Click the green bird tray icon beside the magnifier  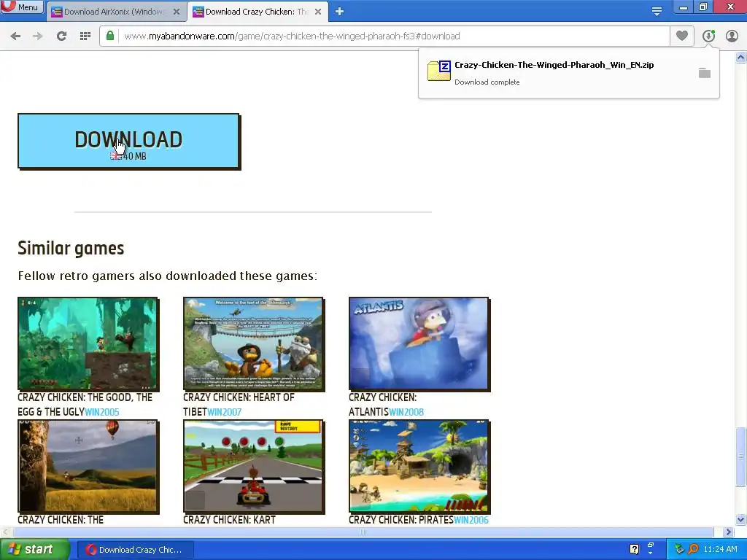tap(679, 549)
